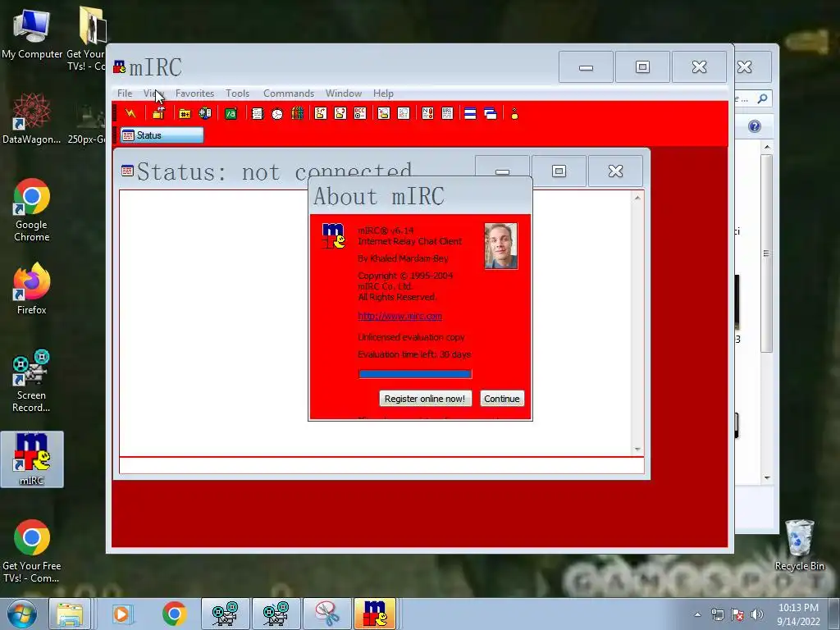Click the mIRC logo in About dialog
Screen dimensions: 840x630
[x=333, y=235]
